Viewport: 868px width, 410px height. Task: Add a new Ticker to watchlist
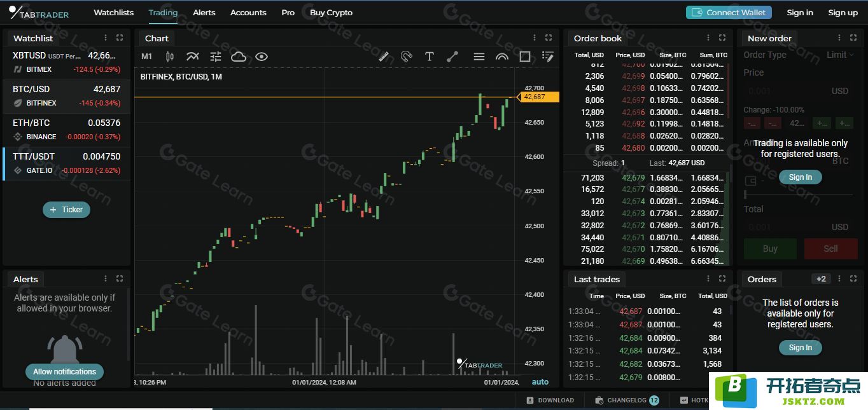coord(67,210)
